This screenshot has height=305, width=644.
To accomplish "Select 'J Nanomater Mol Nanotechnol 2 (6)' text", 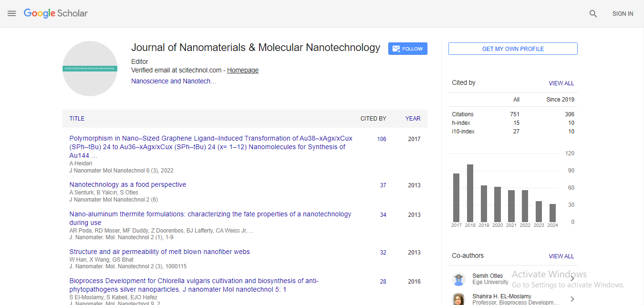I will pyautogui.click(x=114, y=200).
